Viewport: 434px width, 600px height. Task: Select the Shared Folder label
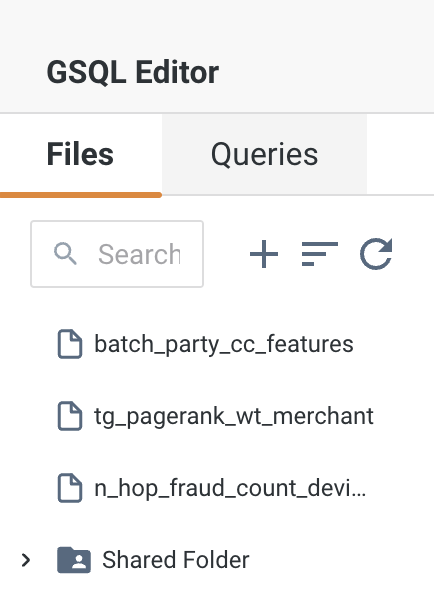176,560
